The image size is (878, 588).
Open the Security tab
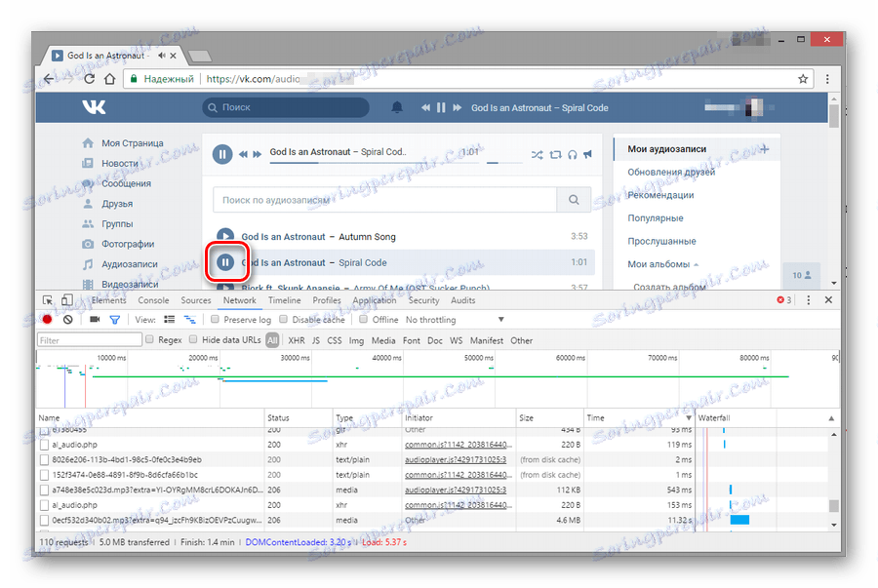click(424, 300)
